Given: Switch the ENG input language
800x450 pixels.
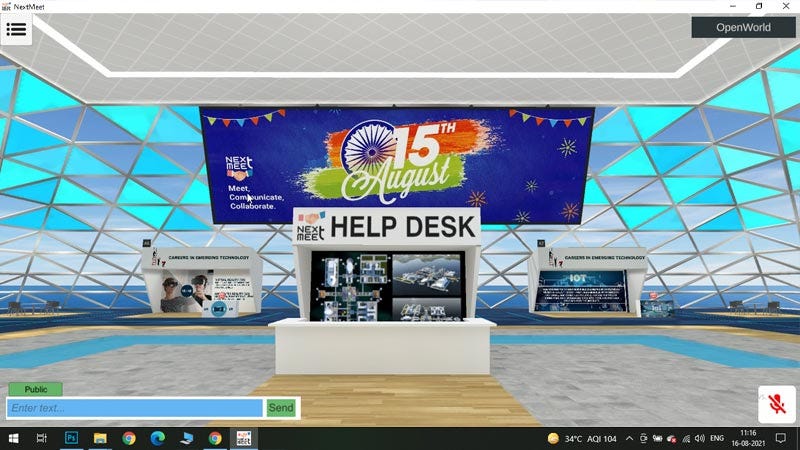Looking at the screenshot, I should (717, 438).
